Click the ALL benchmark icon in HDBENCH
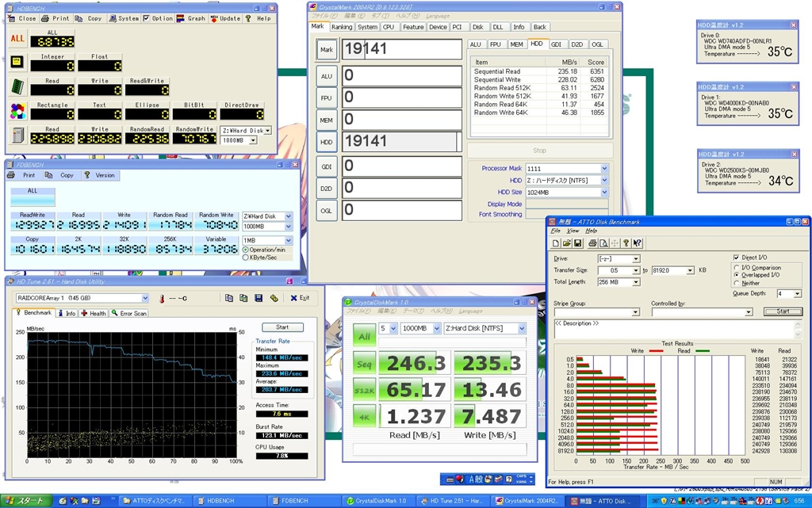812x508 pixels. pos(17,38)
